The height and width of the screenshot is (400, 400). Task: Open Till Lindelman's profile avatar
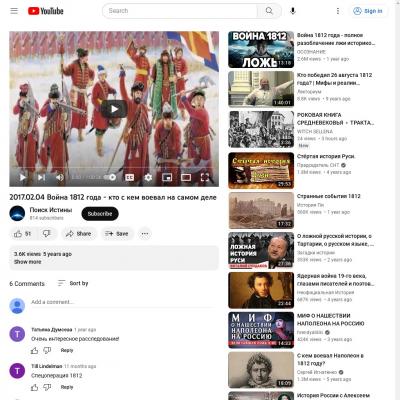(x=17, y=371)
